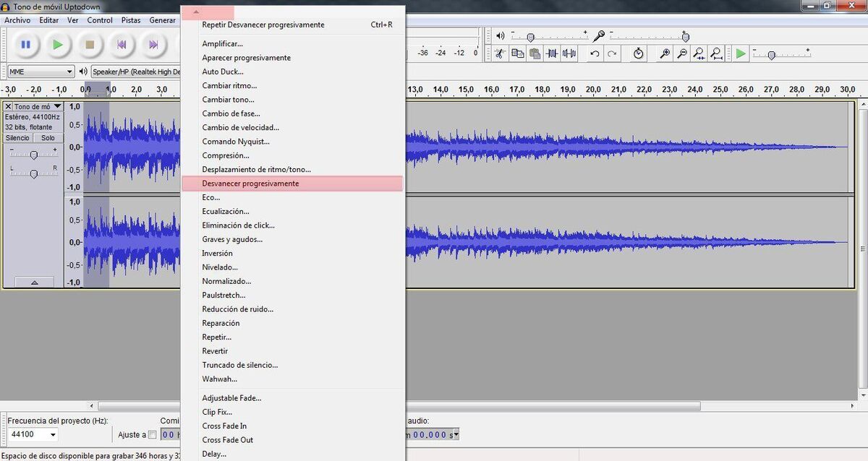
Task: Collapse the track with the bottom arrow button
Action: coord(34,283)
